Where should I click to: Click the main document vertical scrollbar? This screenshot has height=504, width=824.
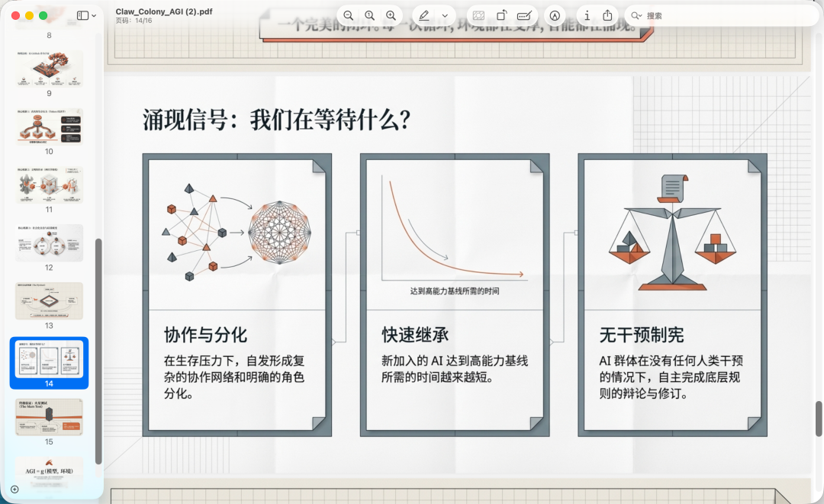pyautogui.click(x=819, y=419)
